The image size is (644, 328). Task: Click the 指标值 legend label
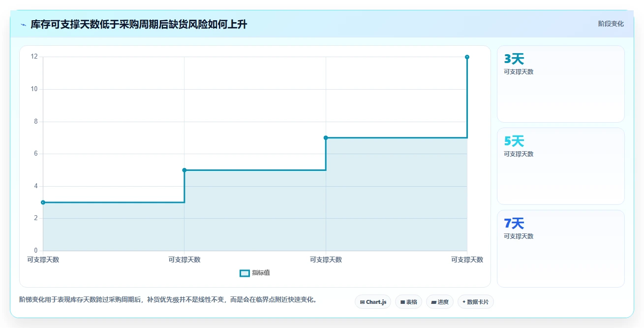tap(261, 273)
